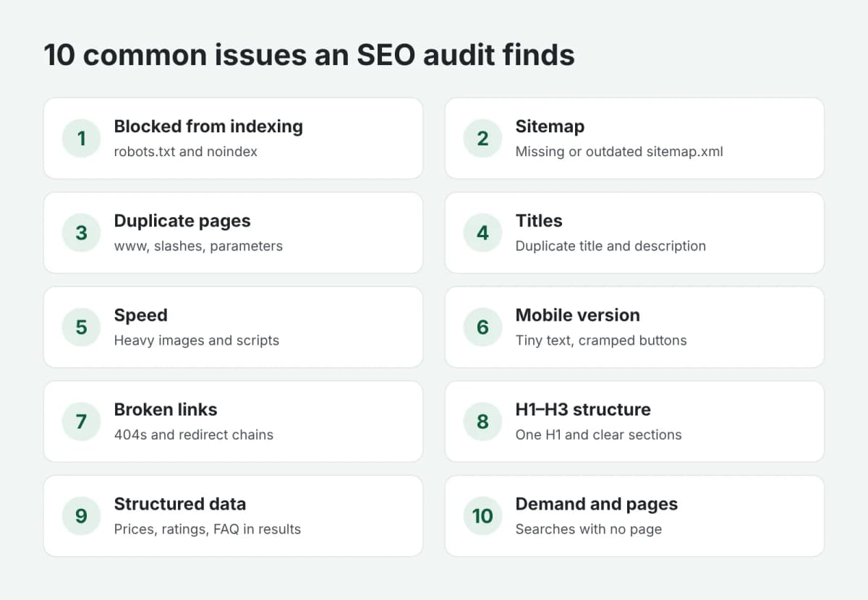
Task: Click '404s and redirect chains' subtitle
Action: [194, 434]
